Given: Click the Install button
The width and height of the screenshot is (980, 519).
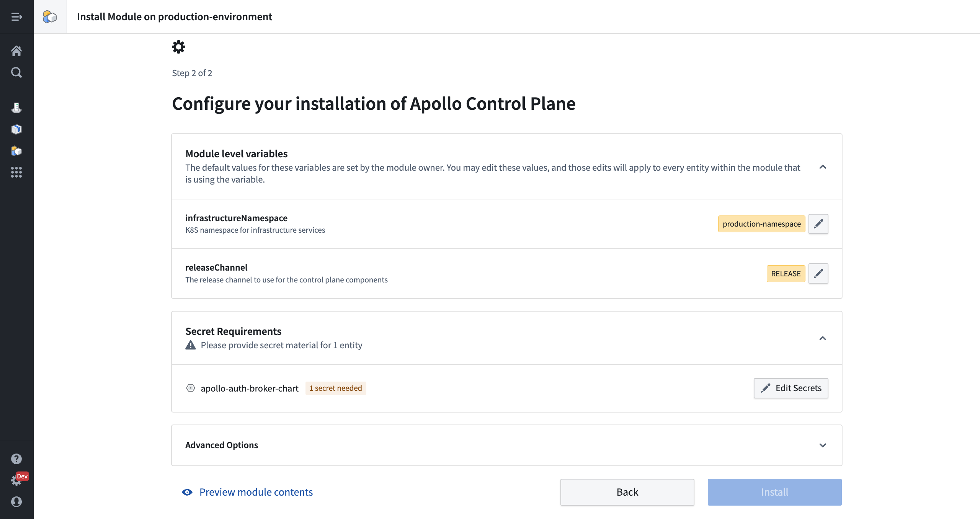Looking at the screenshot, I should pos(775,492).
